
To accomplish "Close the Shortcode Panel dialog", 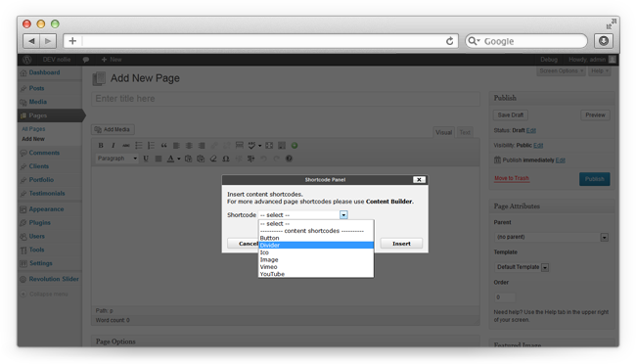I will 419,180.
